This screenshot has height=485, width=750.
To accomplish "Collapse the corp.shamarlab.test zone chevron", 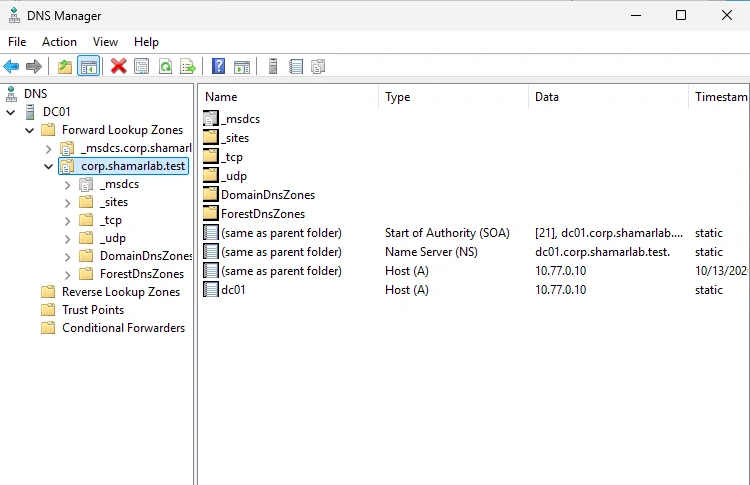I will [48, 166].
